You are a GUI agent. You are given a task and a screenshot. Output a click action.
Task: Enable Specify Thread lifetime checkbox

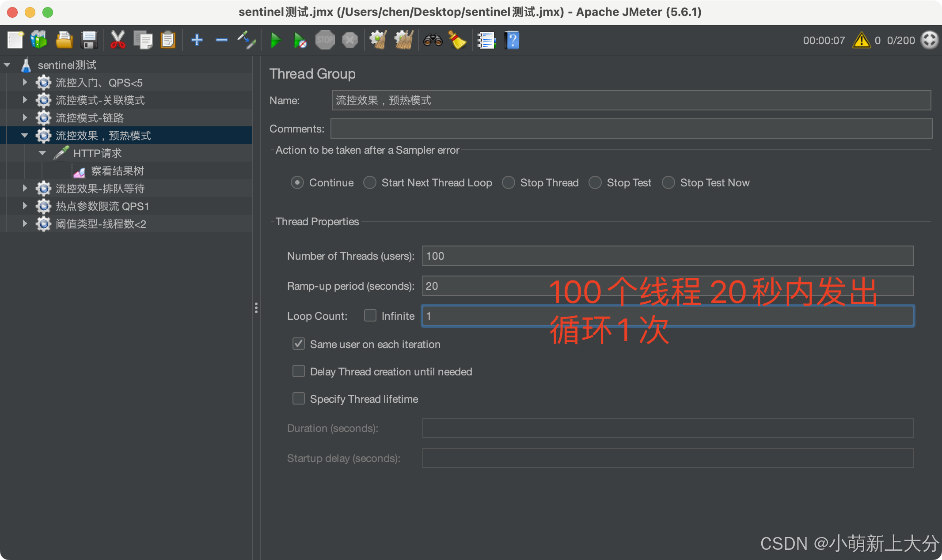299,399
